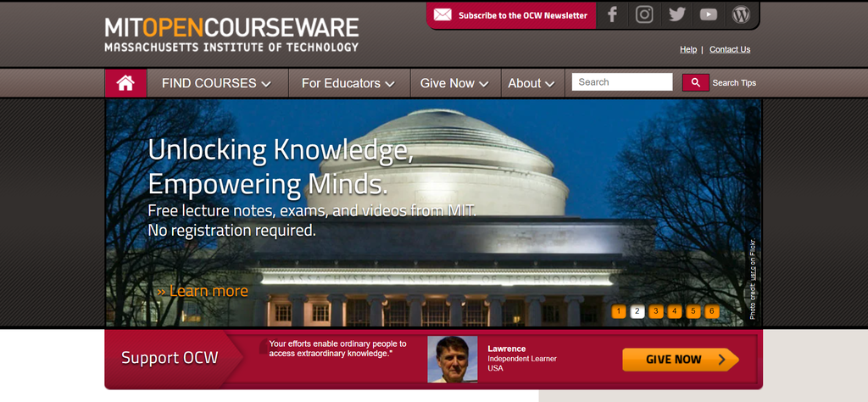
Task: Expand the For Educators menu
Action: (x=348, y=83)
